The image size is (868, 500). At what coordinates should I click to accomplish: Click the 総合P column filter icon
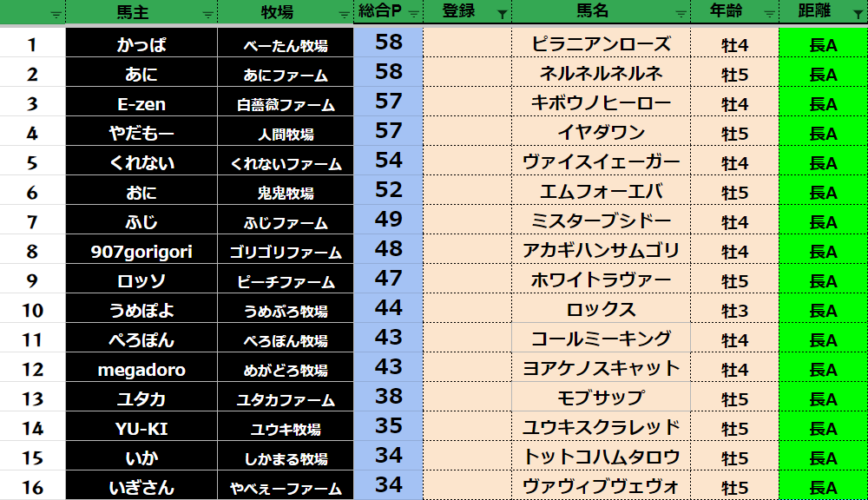click(414, 14)
